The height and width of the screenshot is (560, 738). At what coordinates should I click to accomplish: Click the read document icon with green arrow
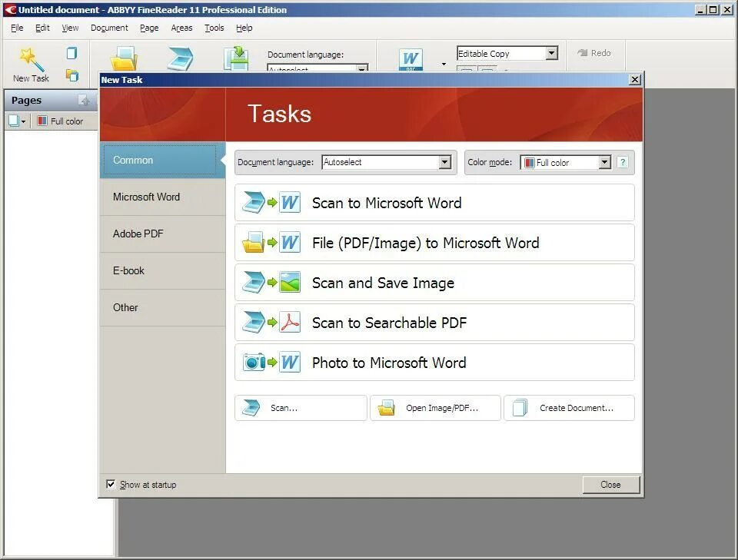[236, 59]
